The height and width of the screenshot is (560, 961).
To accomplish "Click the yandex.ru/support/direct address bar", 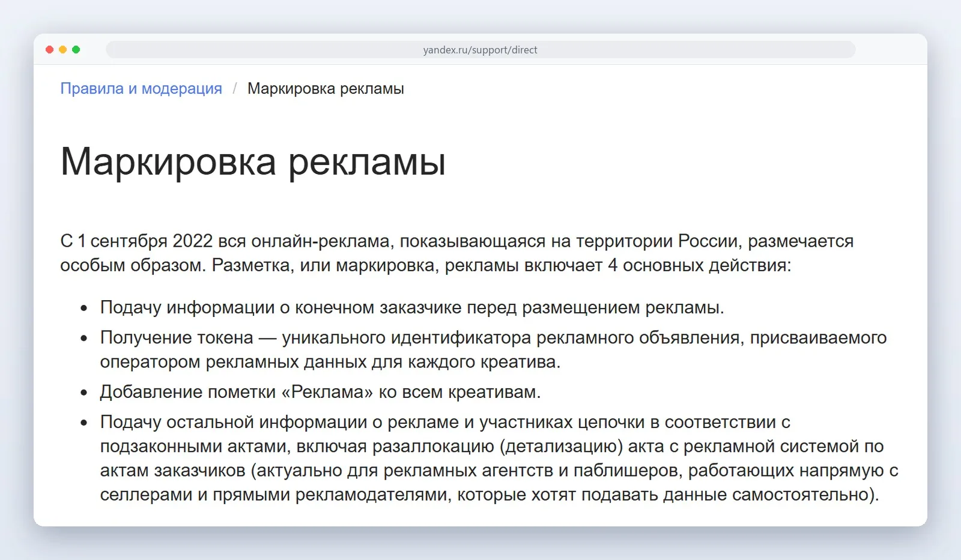I will click(x=480, y=50).
